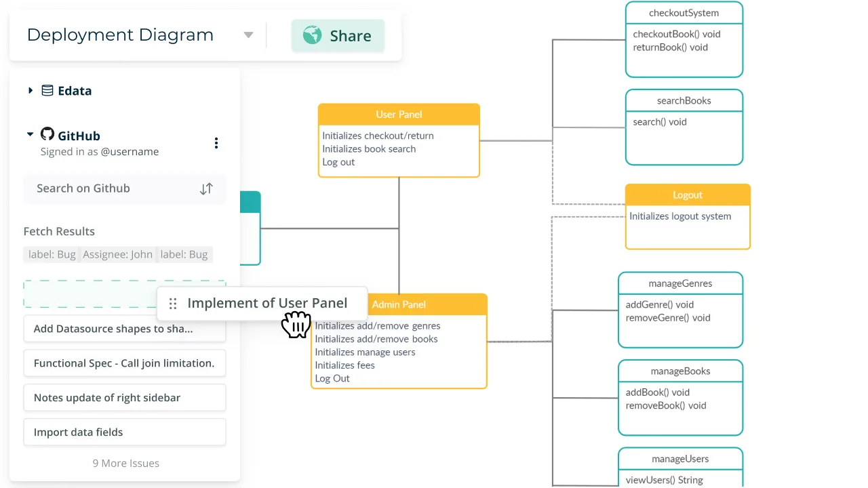Click 'checkoutBook() void' text

[677, 34]
